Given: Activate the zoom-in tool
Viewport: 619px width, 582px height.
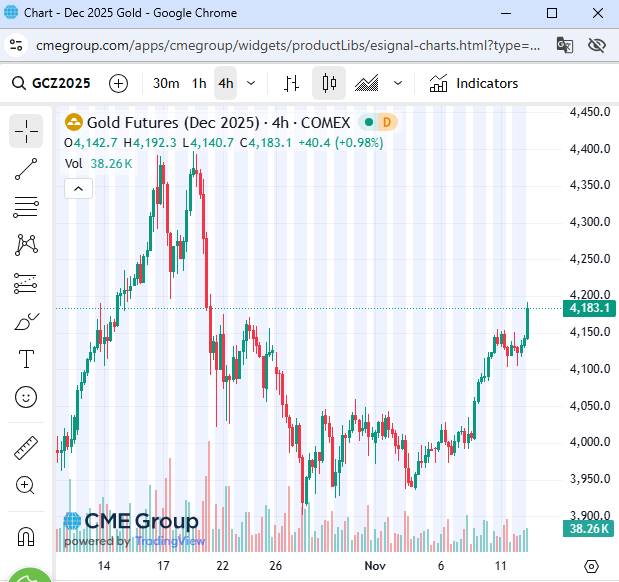Looking at the screenshot, I should tap(27, 485).
